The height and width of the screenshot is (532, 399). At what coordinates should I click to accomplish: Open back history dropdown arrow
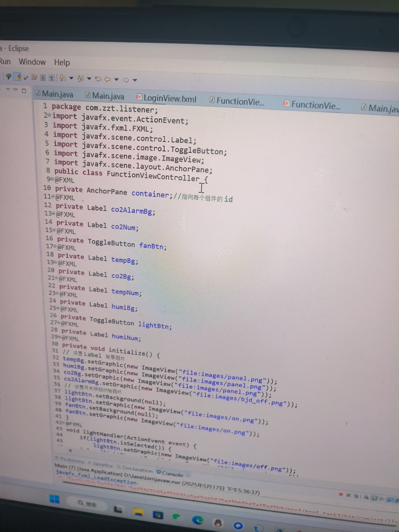[x=116, y=79]
